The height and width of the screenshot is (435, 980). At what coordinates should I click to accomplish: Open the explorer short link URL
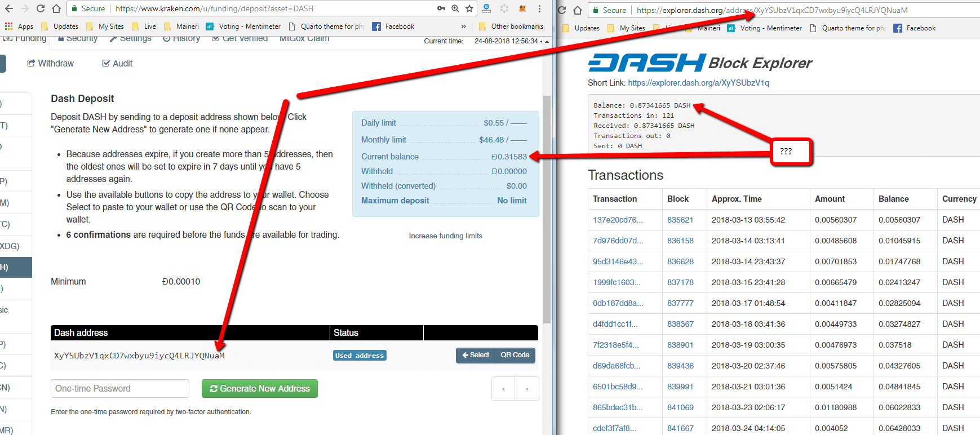coord(698,83)
